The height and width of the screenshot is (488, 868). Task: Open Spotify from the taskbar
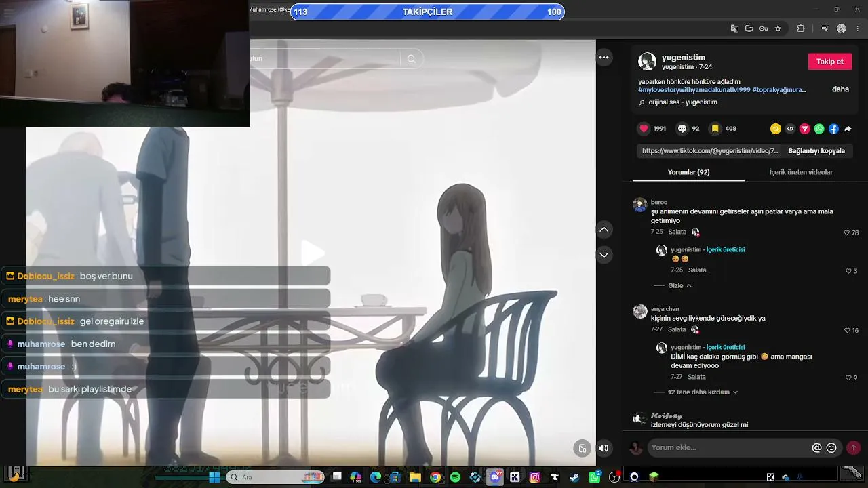coord(455,477)
